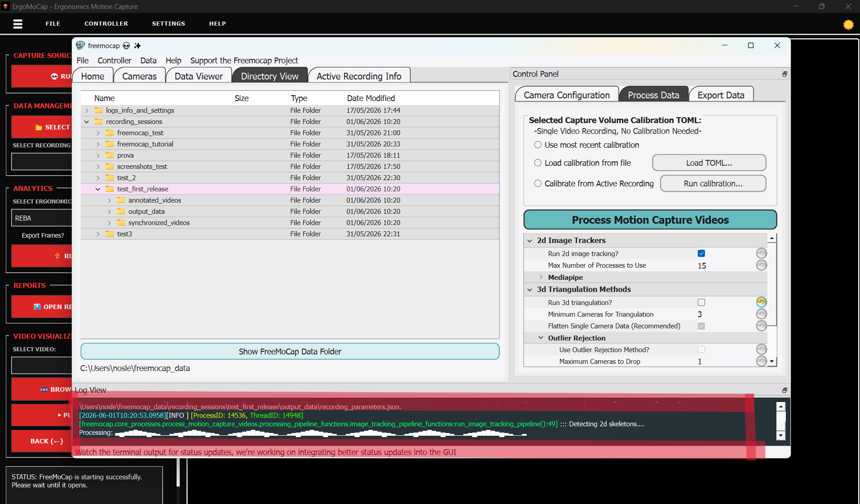Click the test_first_release folder icon

coord(110,189)
